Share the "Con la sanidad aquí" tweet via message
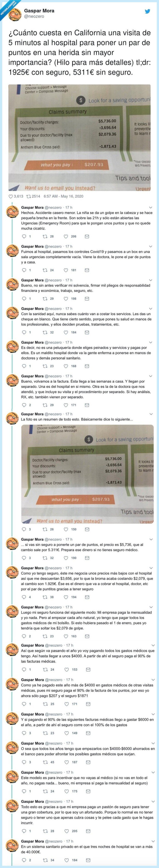 tap(87, 332)
